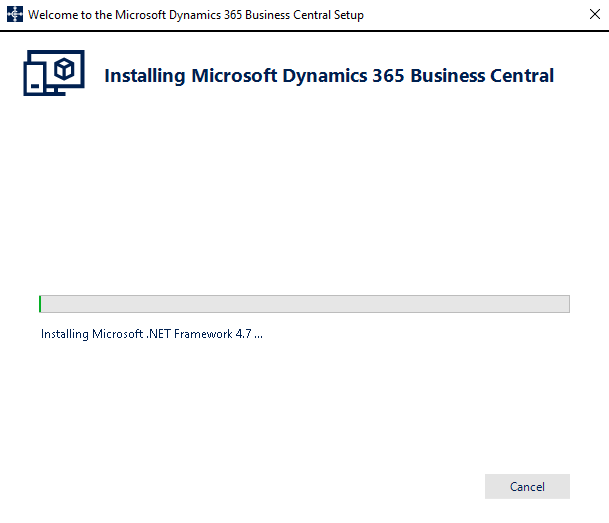The width and height of the screenshot is (609, 523).
Task: Click '.NET Framework' in the progress status text
Action: [189, 334]
